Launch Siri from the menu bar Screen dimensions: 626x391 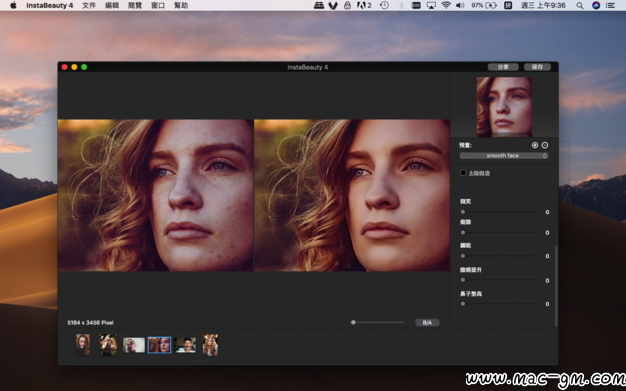(x=596, y=5)
